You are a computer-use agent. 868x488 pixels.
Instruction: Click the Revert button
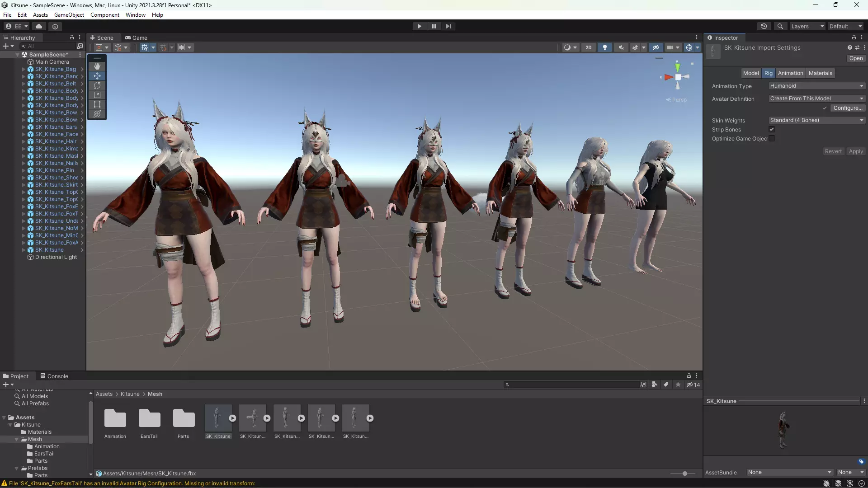point(833,151)
